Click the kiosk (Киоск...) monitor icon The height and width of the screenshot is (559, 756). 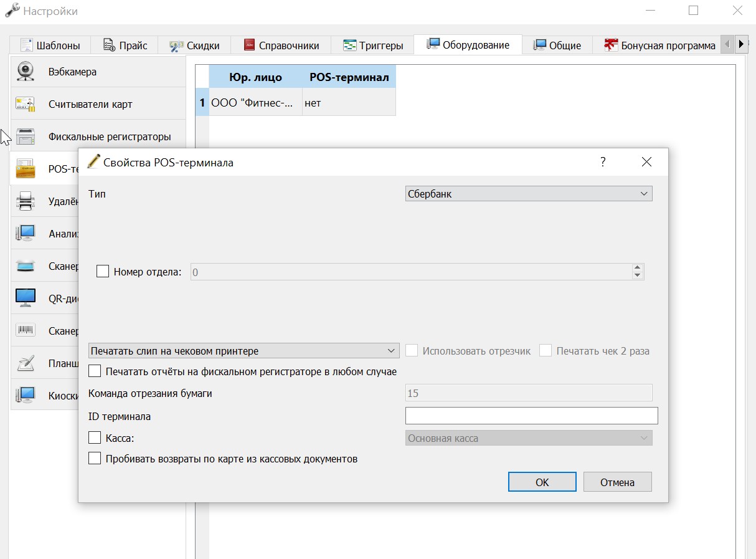coord(26,395)
